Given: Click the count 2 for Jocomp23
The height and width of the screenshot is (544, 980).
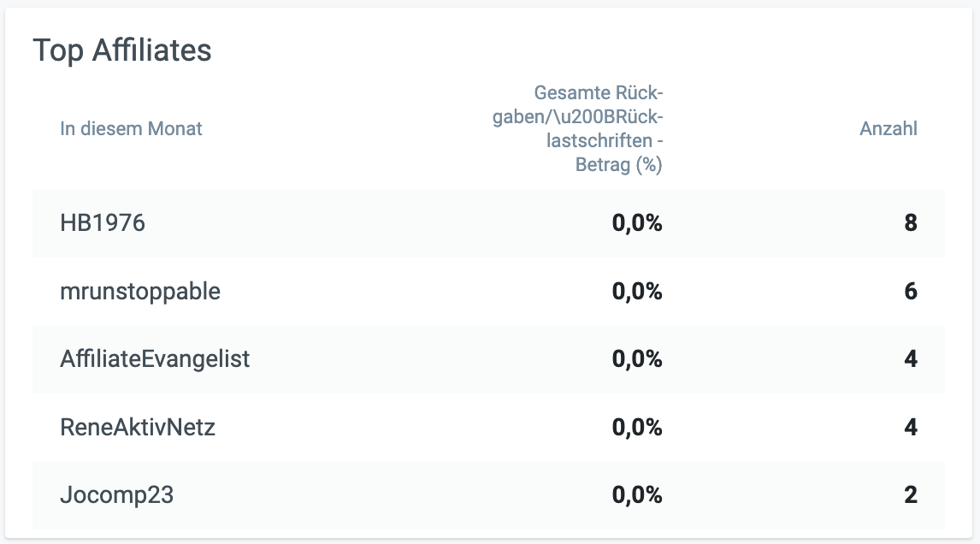Looking at the screenshot, I should coord(910,494).
